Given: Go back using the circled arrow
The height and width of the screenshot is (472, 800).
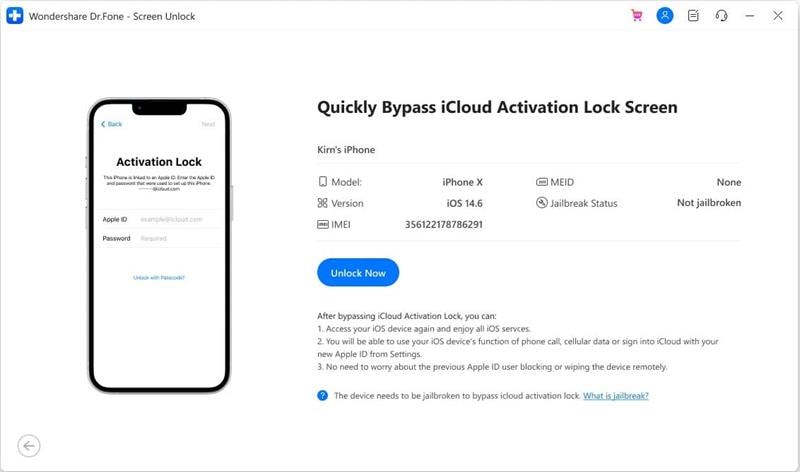Looking at the screenshot, I should (29, 446).
